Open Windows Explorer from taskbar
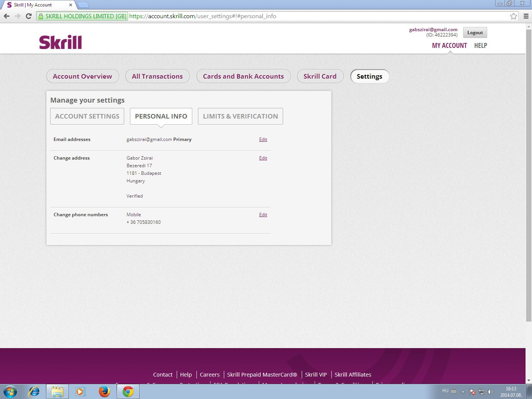Viewport: 532px width, 399px height. [57, 391]
